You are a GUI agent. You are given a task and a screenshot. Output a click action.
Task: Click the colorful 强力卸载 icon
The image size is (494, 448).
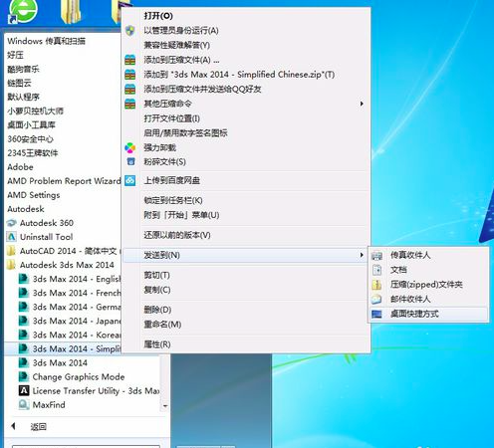tap(129, 147)
